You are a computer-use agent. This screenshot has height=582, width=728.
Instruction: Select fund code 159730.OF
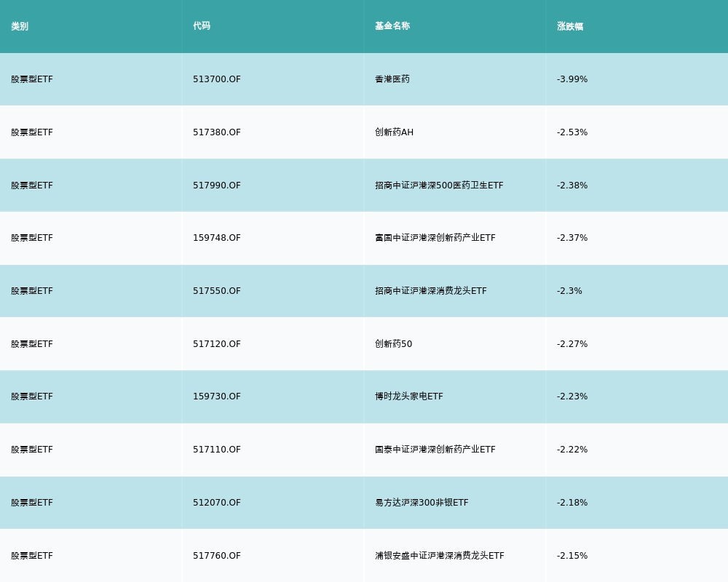[216, 396]
